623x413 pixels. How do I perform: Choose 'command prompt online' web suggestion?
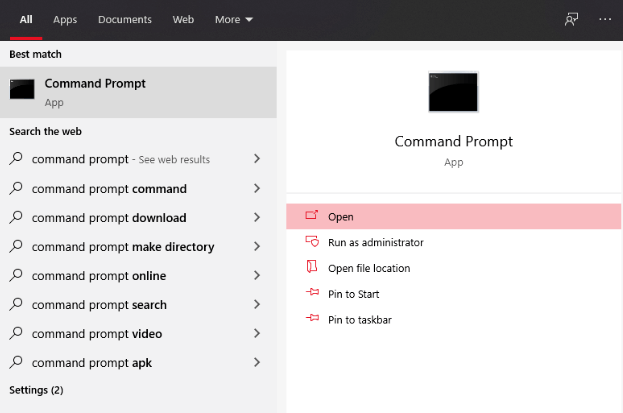click(99, 276)
